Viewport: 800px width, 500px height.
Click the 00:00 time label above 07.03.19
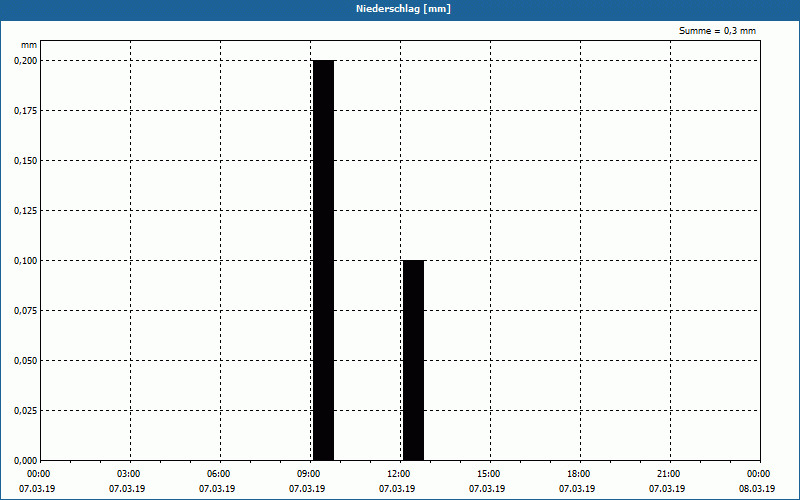point(38,474)
